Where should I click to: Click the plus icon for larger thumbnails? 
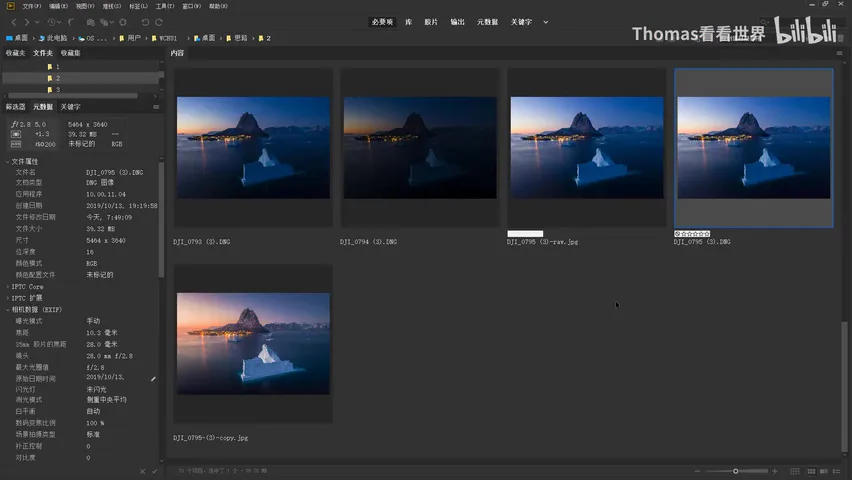tap(774, 471)
